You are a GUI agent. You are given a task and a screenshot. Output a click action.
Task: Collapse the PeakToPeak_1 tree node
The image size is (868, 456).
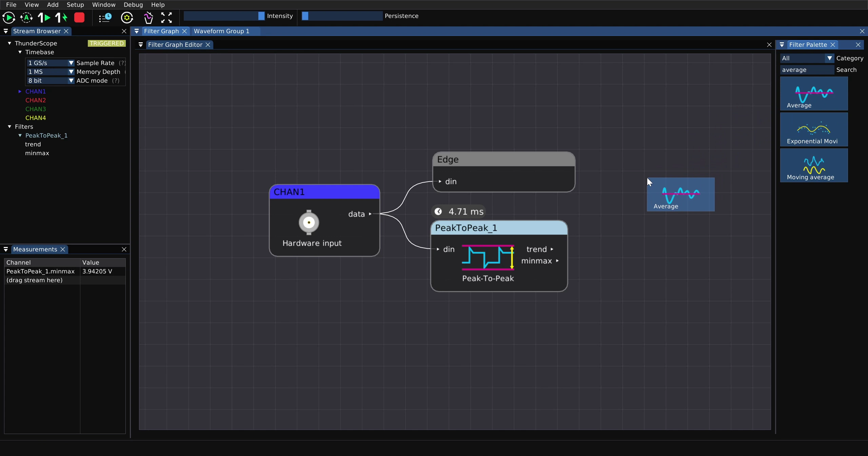(x=20, y=136)
